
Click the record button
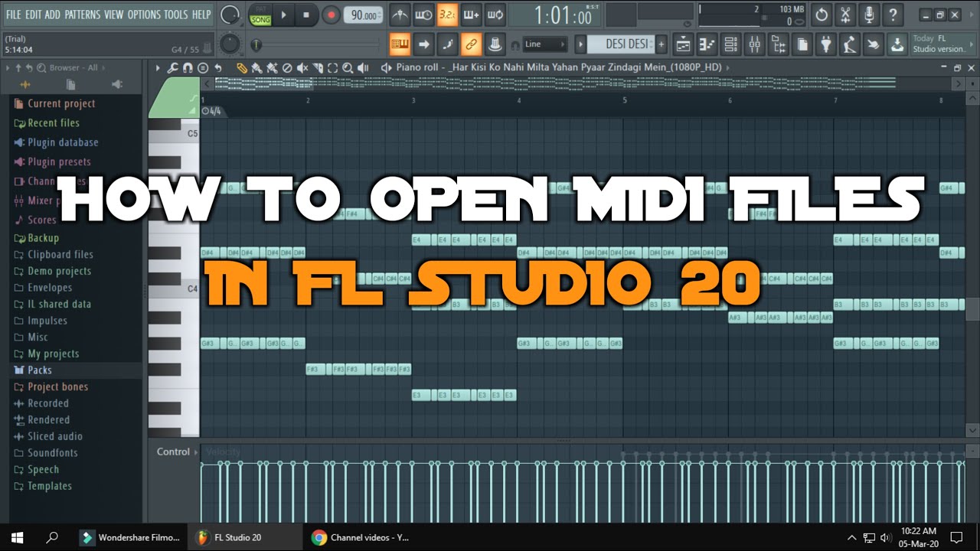(331, 15)
